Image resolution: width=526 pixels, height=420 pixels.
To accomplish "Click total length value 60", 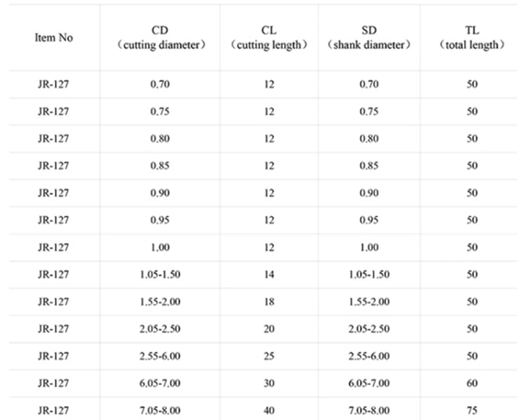I will [472, 383].
